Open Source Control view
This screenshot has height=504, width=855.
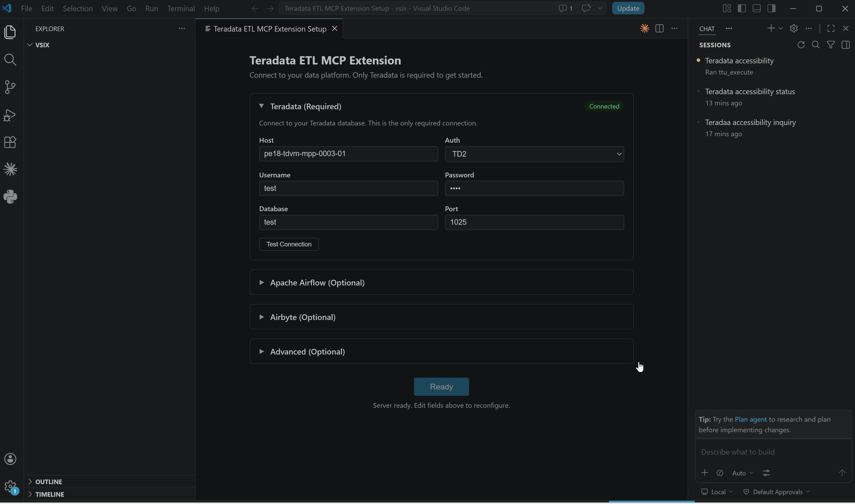(10, 87)
